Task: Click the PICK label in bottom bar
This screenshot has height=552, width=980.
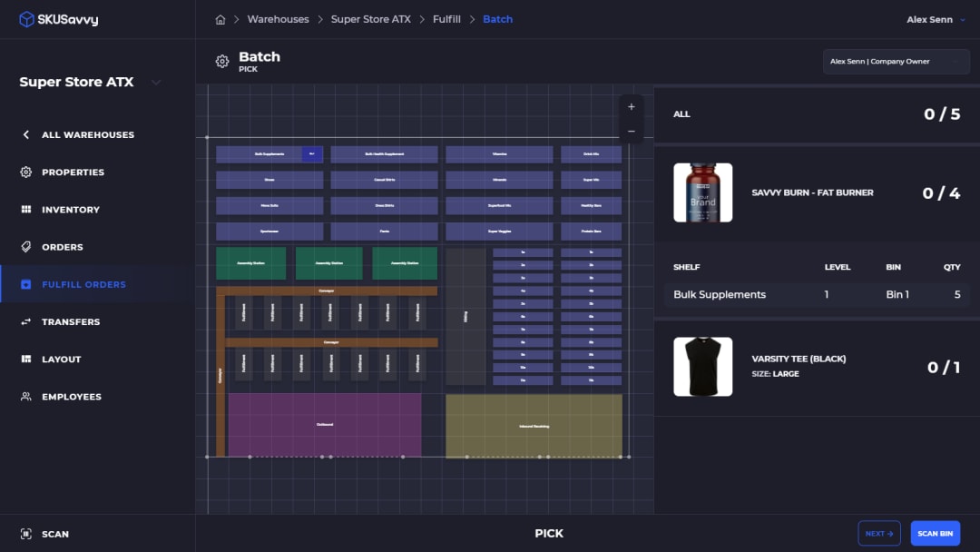Action: [549, 533]
